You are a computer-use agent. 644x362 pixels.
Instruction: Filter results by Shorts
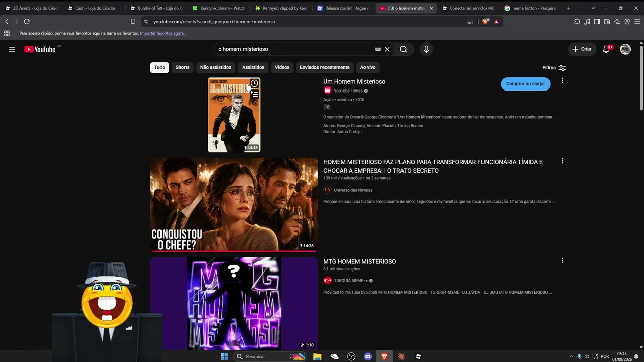[x=183, y=67]
